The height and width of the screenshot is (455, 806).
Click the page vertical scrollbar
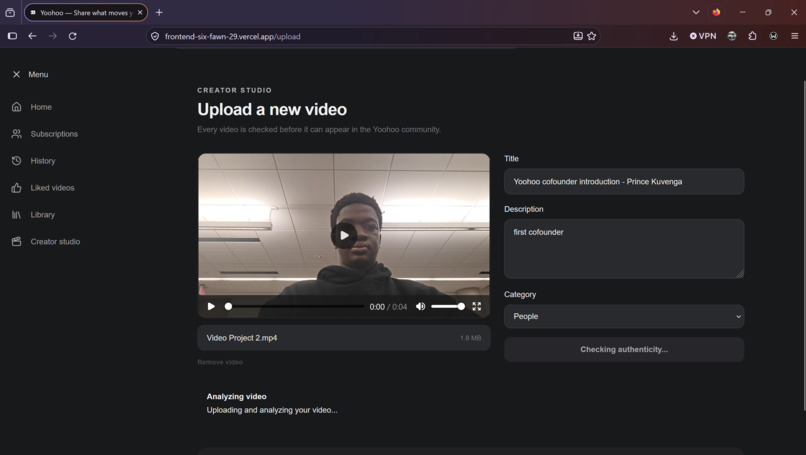tap(804, 246)
